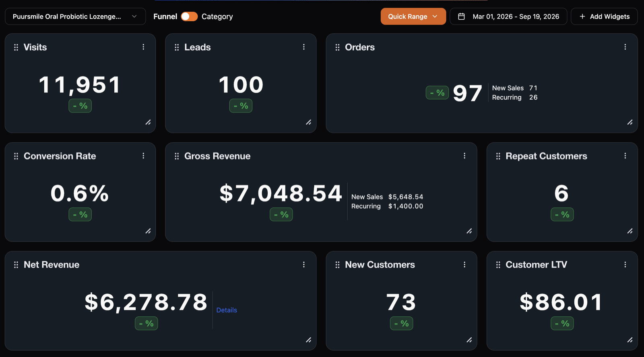The height and width of the screenshot is (357, 644).
Task: Click the Customer LTV drag handle
Action: (x=498, y=265)
